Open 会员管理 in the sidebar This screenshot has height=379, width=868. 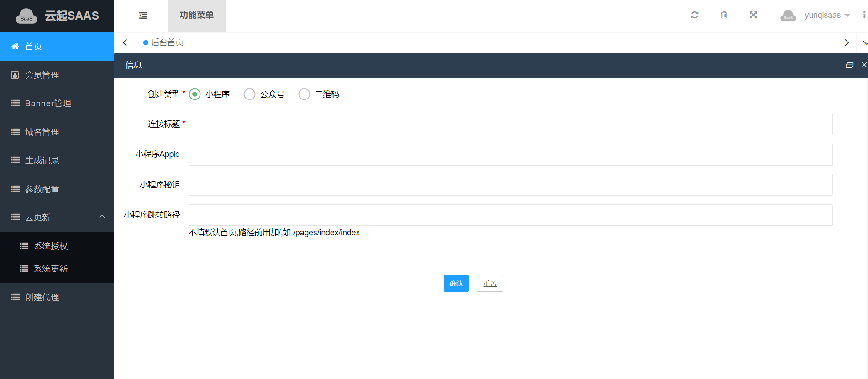pos(57,75)
